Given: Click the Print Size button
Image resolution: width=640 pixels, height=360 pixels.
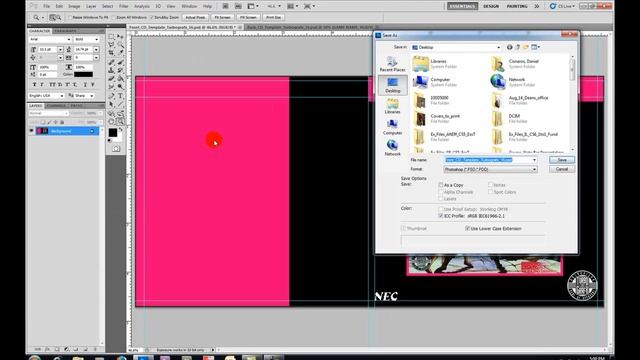Looking at the screenshot, I should (x=273, y=18).
